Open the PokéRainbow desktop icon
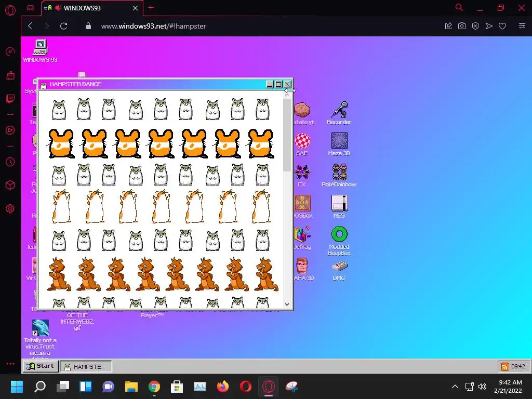532x399 pixels. pyautogui.click(x=339, y=175)
